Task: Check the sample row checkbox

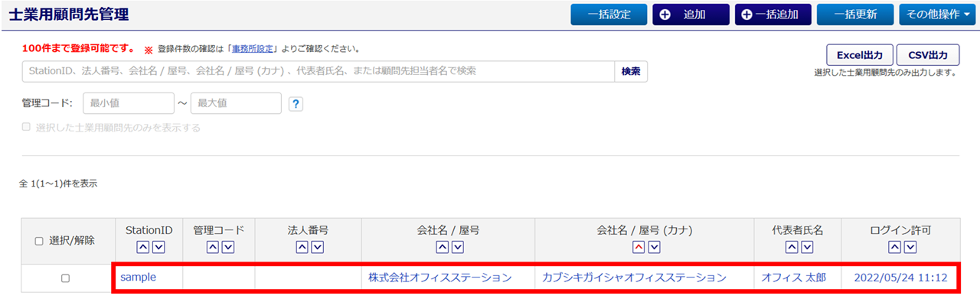Action: (x=65, y=278)
